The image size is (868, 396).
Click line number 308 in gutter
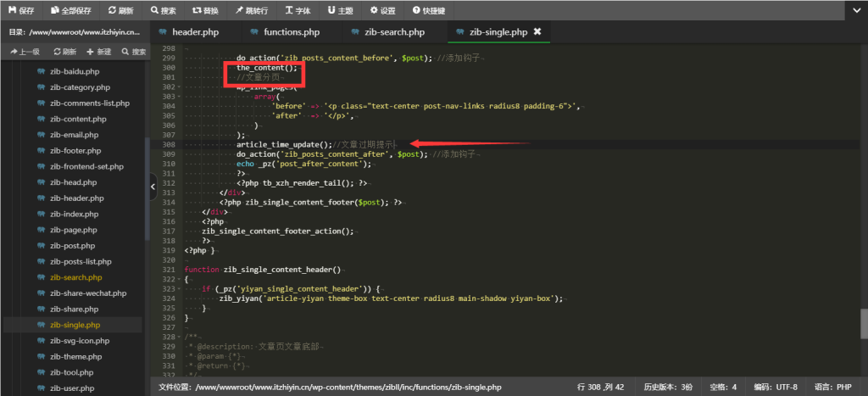169,144
